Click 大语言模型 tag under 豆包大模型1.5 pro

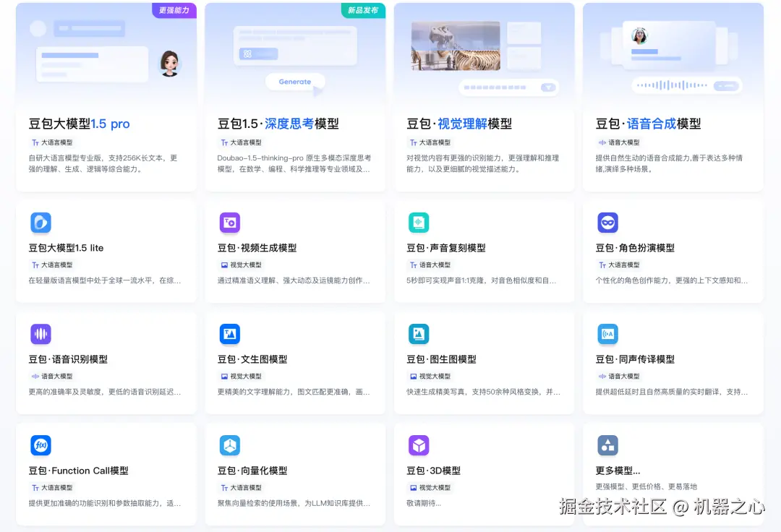(x=52, y=142)
